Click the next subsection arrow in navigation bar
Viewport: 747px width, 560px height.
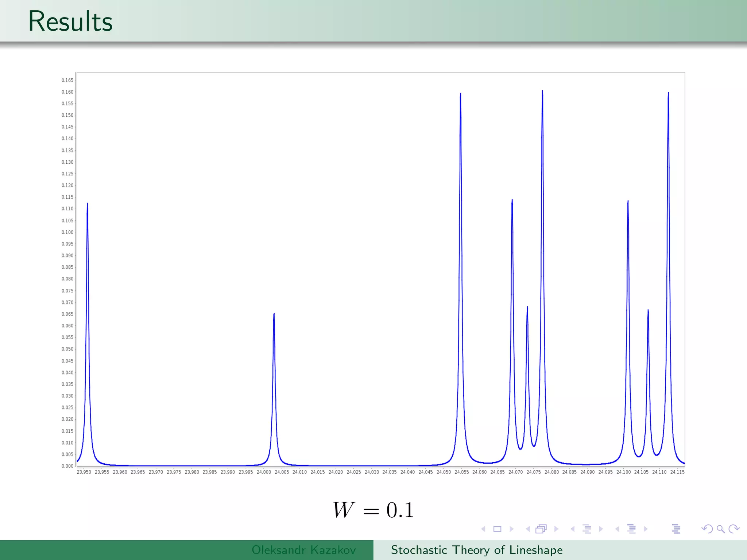tap(601, 529)
